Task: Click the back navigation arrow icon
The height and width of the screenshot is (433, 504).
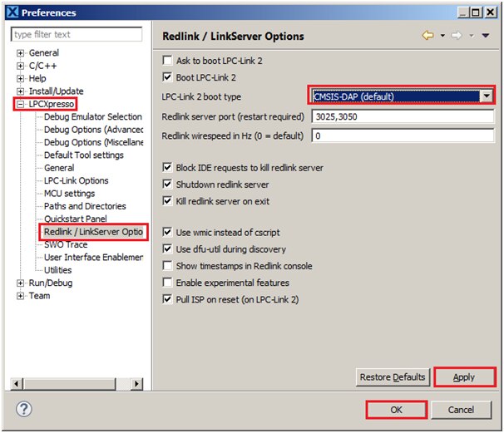Action: (x=427, y=36)
